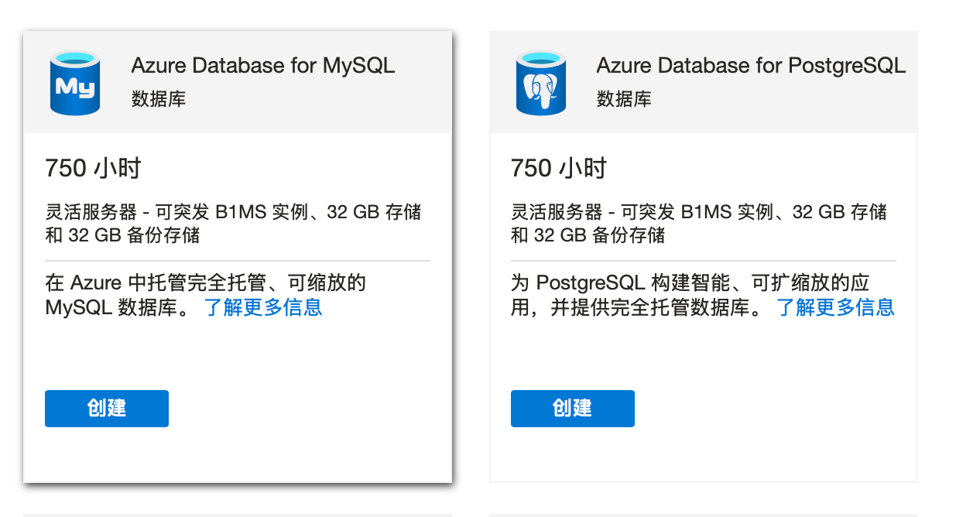This screenshot has width=980, height=517.
Task: Click the 数据库 category label under MySQL
Action: click(x=159, y=99)
